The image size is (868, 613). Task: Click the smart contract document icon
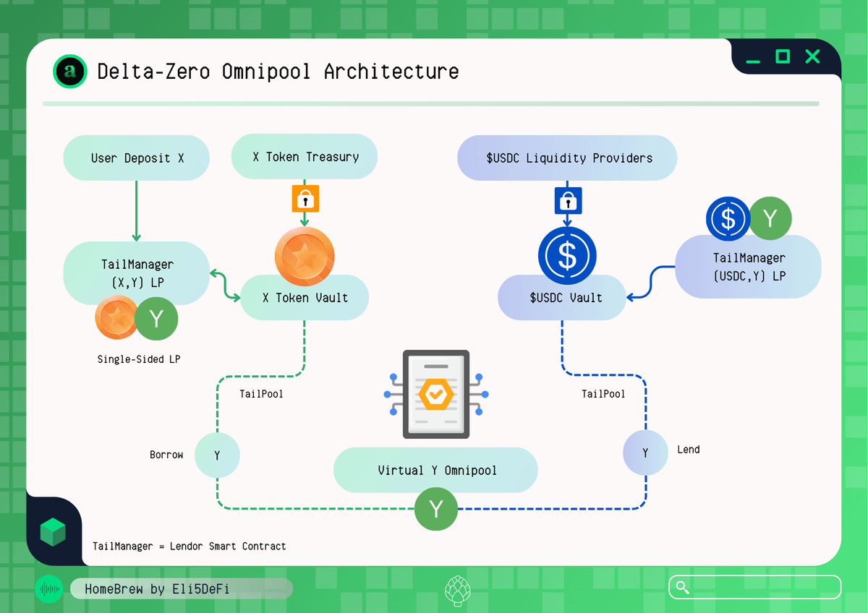[436, 395]
